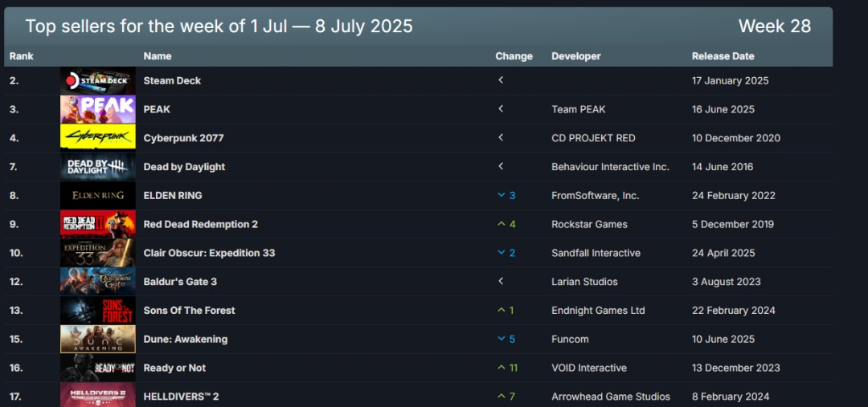The height and width of the screenshot is (407, 868).
Task: Click the Sons Of The Forest thumbnail
Action: click(x=97, y=311)
